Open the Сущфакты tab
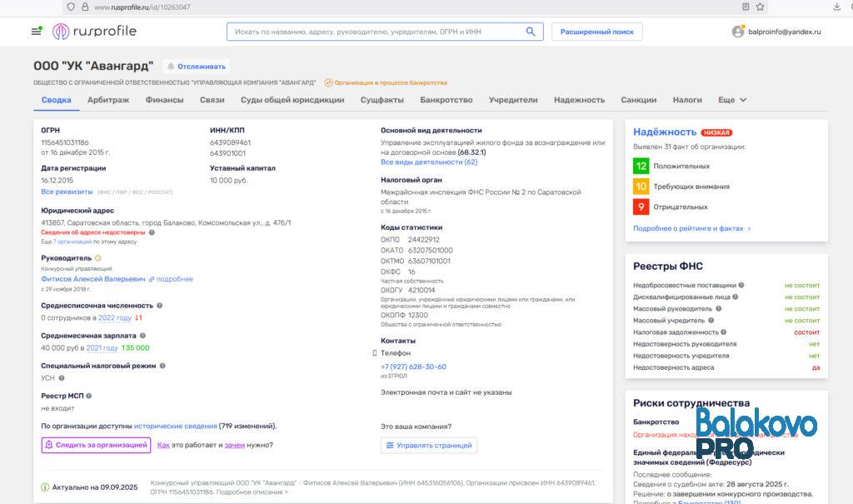The image size is (853, 504). [x=382, y=100]
